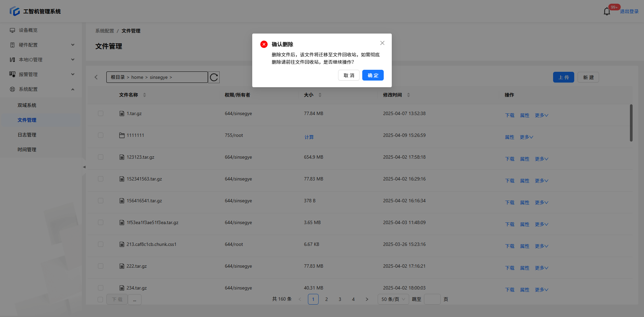Click the back arrow beside path bar
The image size is (644, 317).
tap(96, 77)
